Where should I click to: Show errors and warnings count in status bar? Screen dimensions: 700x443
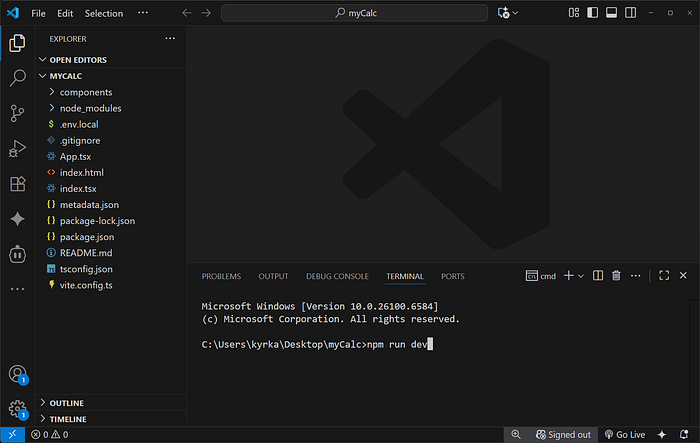50,435
